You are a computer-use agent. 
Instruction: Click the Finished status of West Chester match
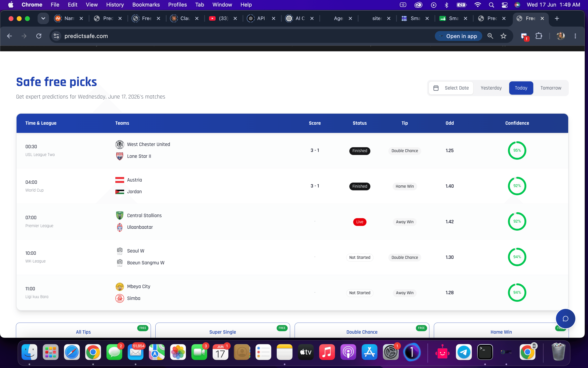(360, 151)
